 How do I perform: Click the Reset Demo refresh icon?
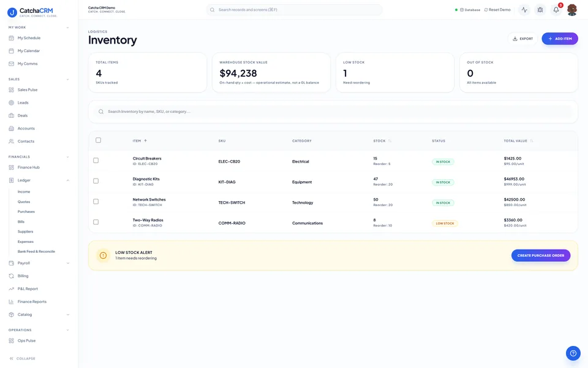pos(486,10)
